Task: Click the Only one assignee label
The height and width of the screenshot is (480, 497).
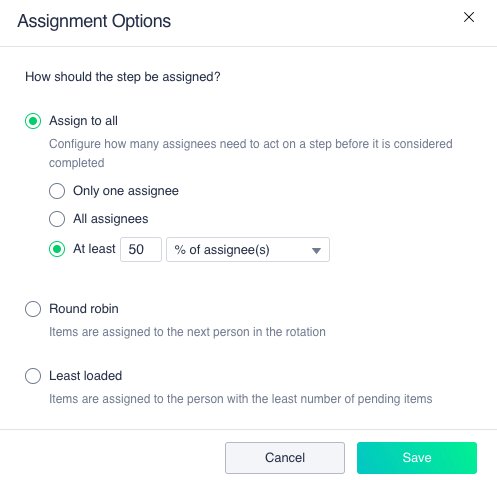Action: pyautogui.click(x=126, y=191)
